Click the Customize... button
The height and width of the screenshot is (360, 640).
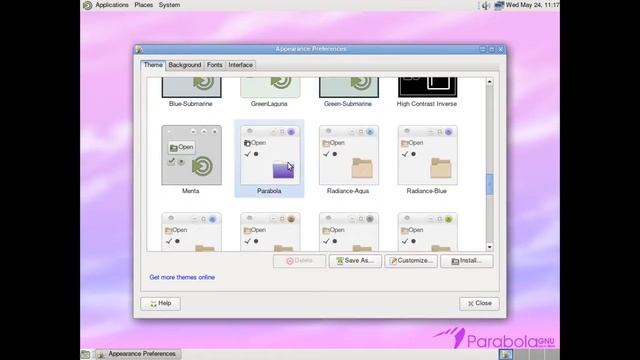tap(411, 261)
